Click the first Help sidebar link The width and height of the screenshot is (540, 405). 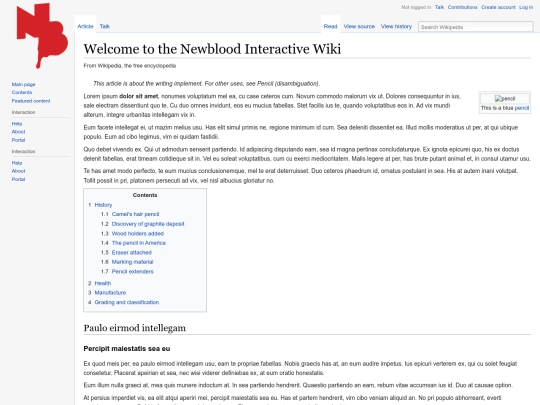(x=17, y=124)
